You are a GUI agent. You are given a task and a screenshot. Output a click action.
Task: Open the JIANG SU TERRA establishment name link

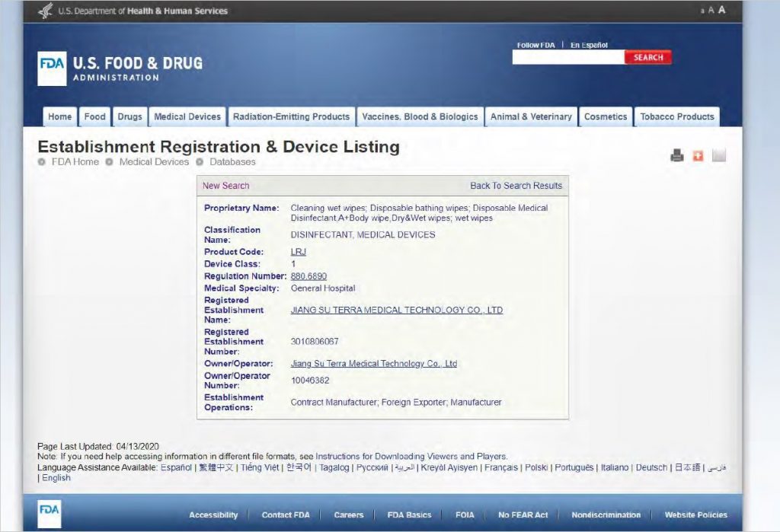[396, 310]
